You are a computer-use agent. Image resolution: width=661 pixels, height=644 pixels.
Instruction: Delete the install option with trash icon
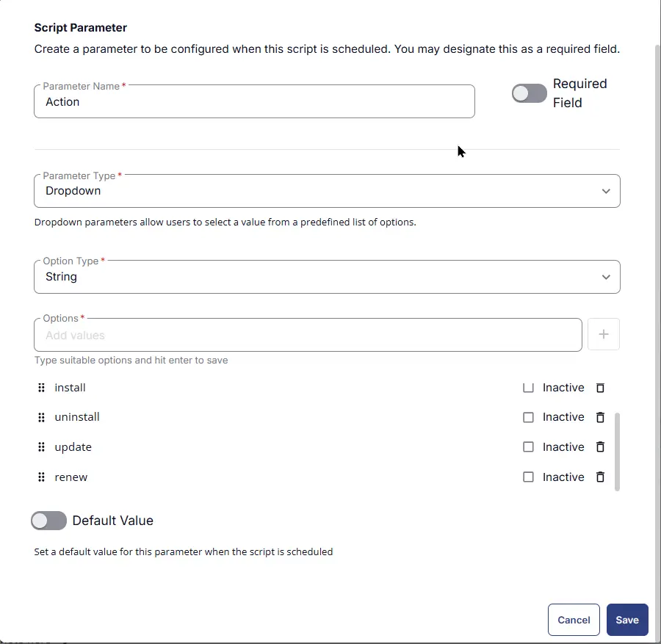600,388
